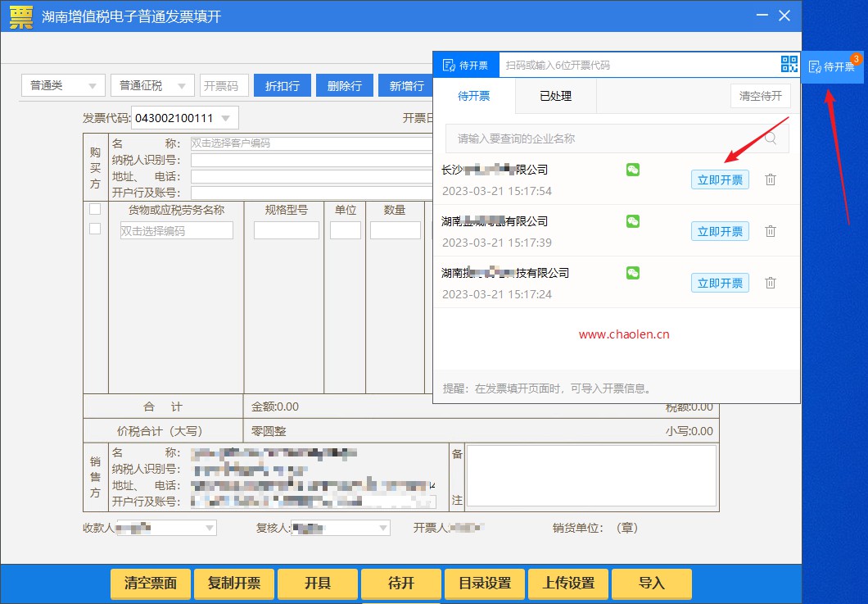The width and height of the screenshot is (868, 604).
Task: Check the first goods row checkbox
Action: tap(95, 229)
